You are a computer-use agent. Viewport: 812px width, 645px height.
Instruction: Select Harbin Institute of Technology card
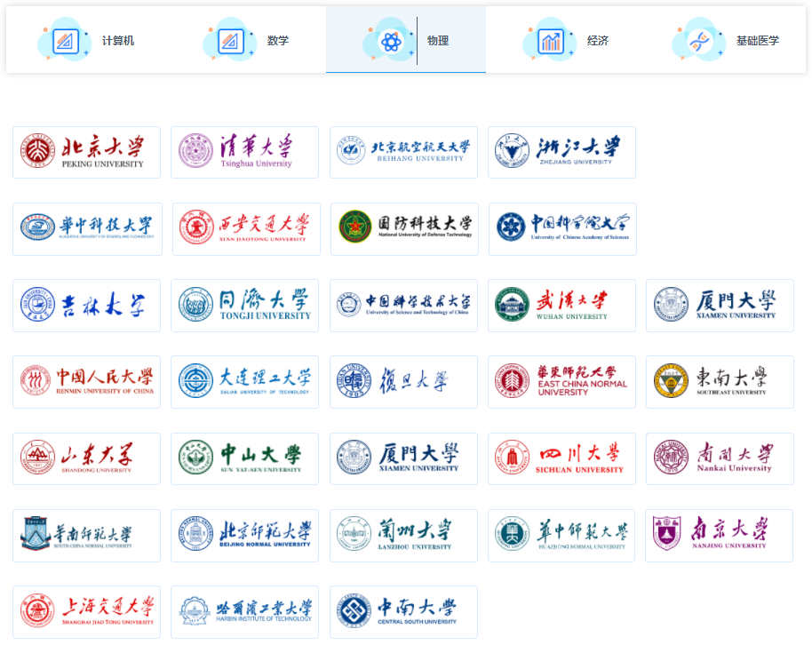[x=244, y=612]
